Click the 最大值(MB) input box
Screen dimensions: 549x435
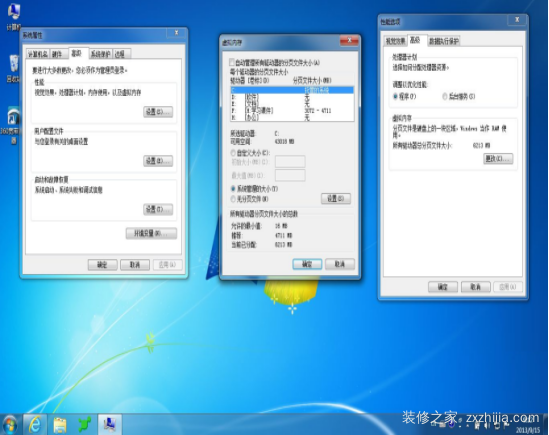coord(290,175)
